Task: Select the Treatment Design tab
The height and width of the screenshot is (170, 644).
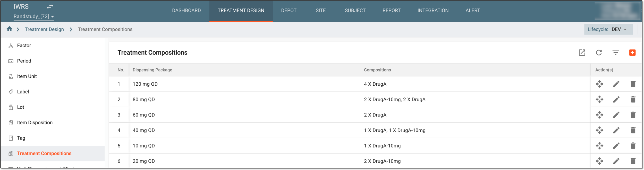Action: pyautogui.click(x=241, y=11)
